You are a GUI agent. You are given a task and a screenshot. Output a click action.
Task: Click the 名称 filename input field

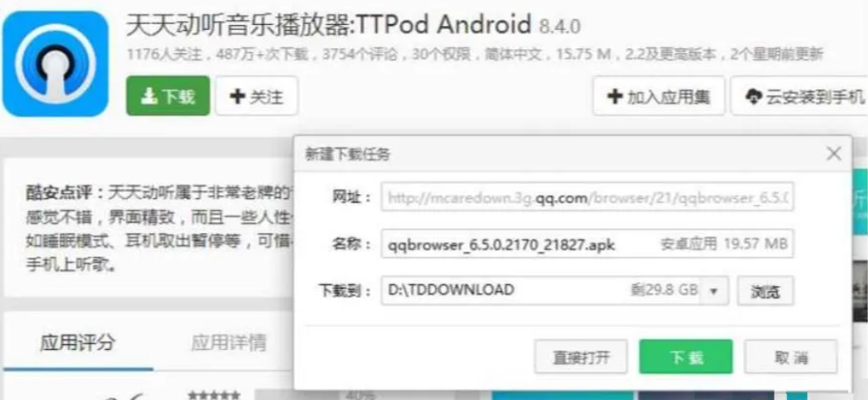(x=587, y=243)
